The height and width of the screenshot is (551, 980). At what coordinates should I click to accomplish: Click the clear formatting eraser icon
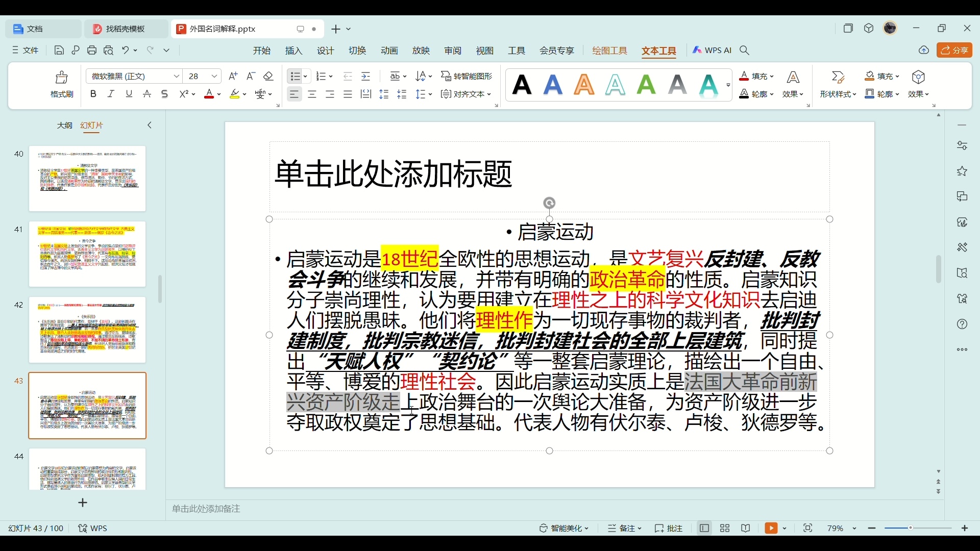[x=268, y=76]
